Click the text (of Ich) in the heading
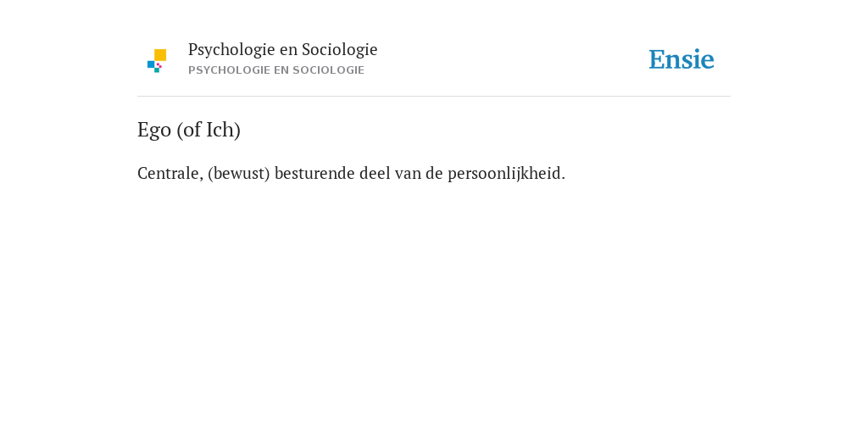This screenshot has height=434, width=868. click(209, 130)
